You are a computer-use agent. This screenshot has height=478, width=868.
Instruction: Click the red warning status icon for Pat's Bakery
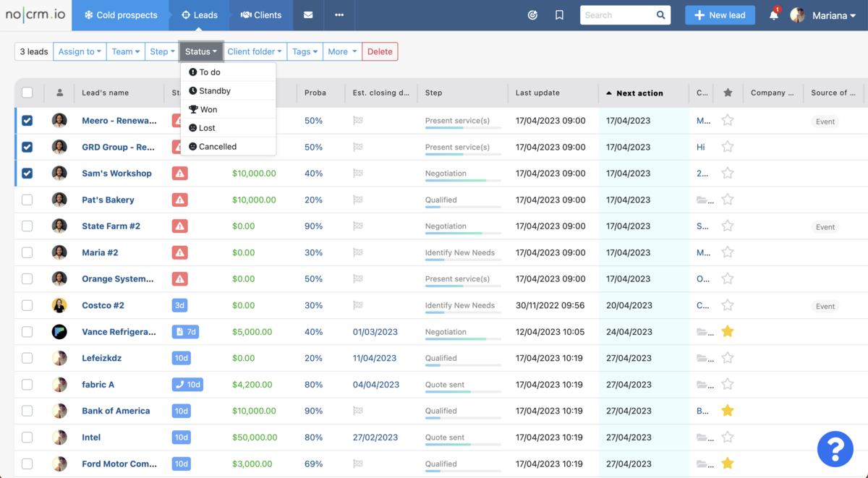[x=180, y=200]
